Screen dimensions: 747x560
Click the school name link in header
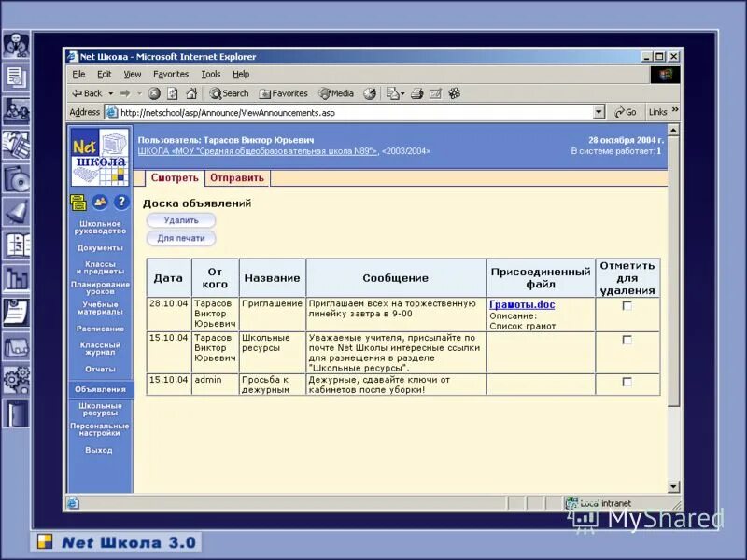[x=258, y=151]
